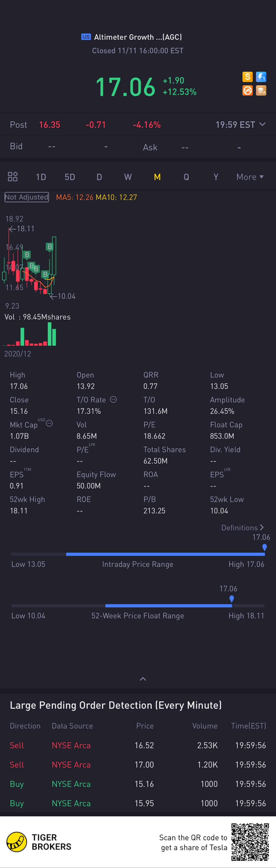Expand the post-market time dropdown arrow
This screenshot has height=868, width=276.
pos(262,124)
